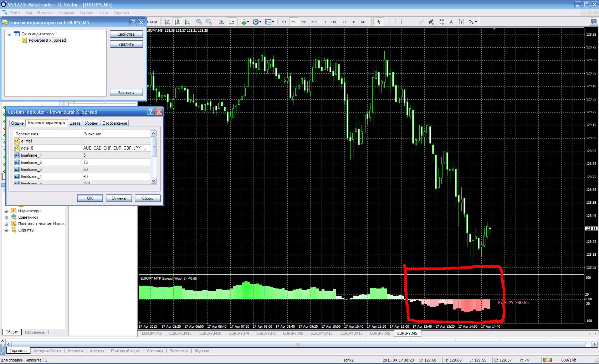Select the line chart icon

[x=187, y=22]
